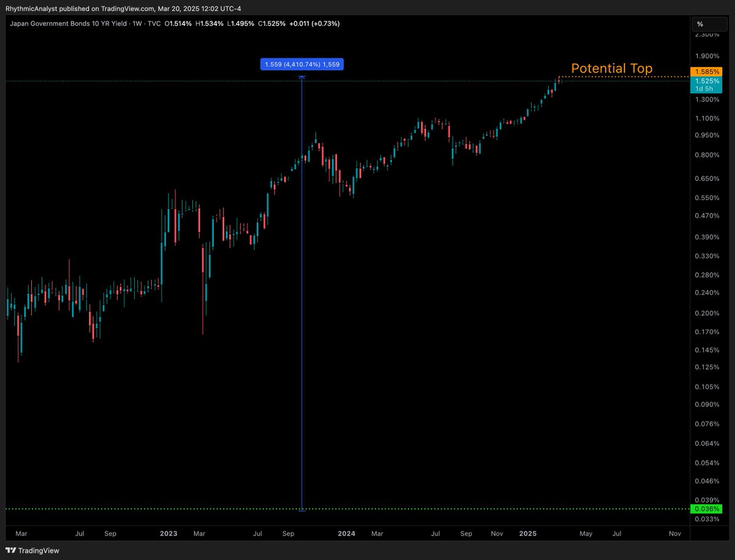Click the 0.105% price axis value
Screen dimensions: 735x560
(x=706, y=387)
